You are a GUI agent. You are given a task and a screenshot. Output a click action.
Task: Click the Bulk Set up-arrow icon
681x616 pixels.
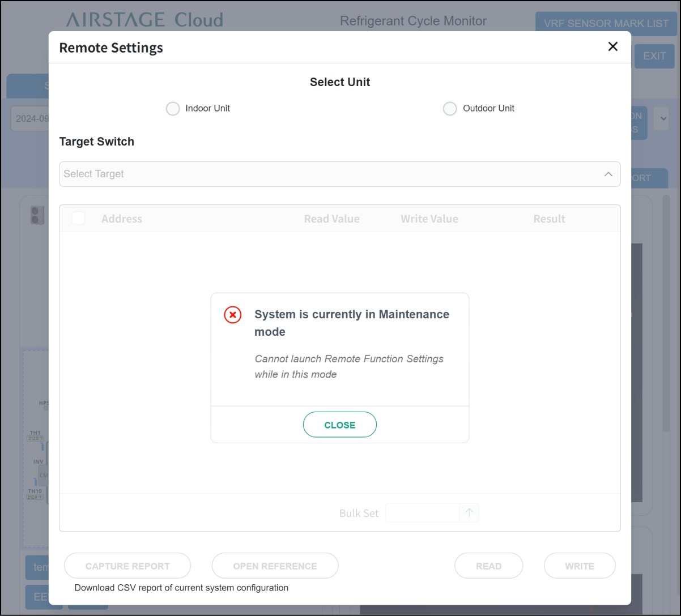click(469, 513)
